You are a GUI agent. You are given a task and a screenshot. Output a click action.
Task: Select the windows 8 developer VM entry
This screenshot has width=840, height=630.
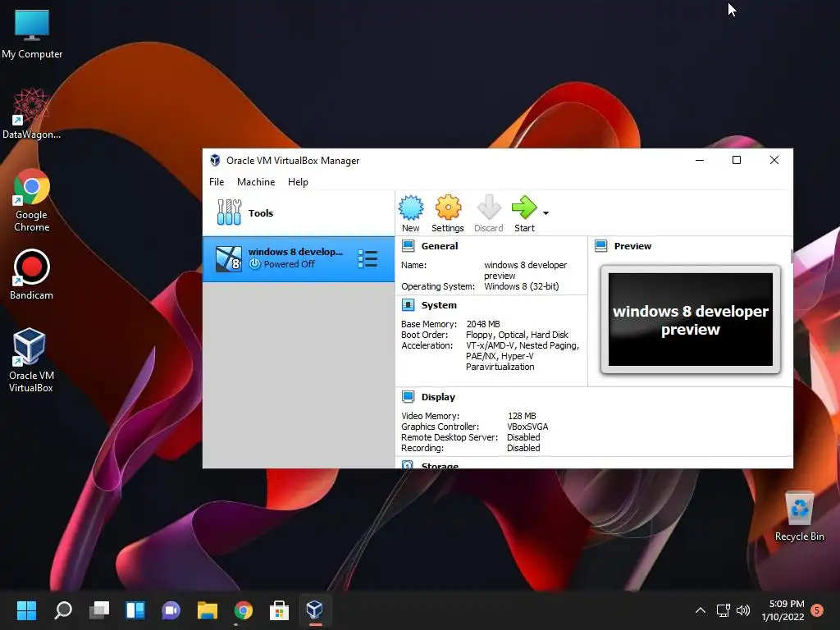pos(299,258)
